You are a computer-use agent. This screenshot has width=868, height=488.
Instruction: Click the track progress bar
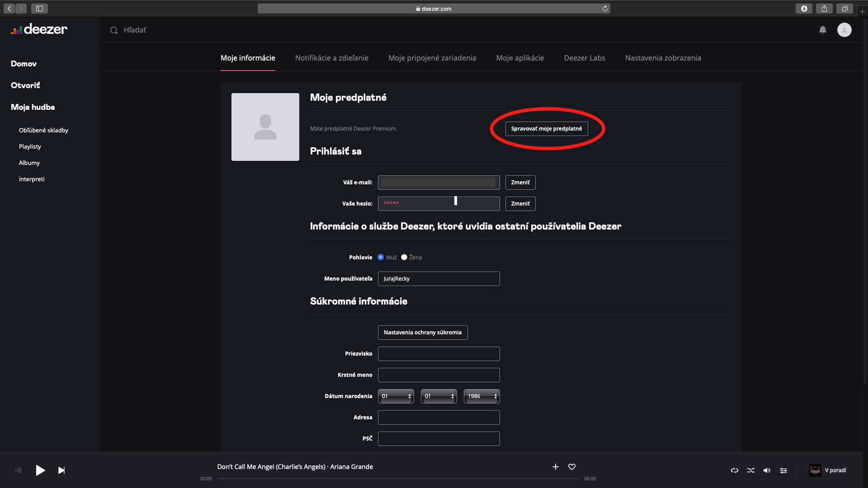pos(398,479)
